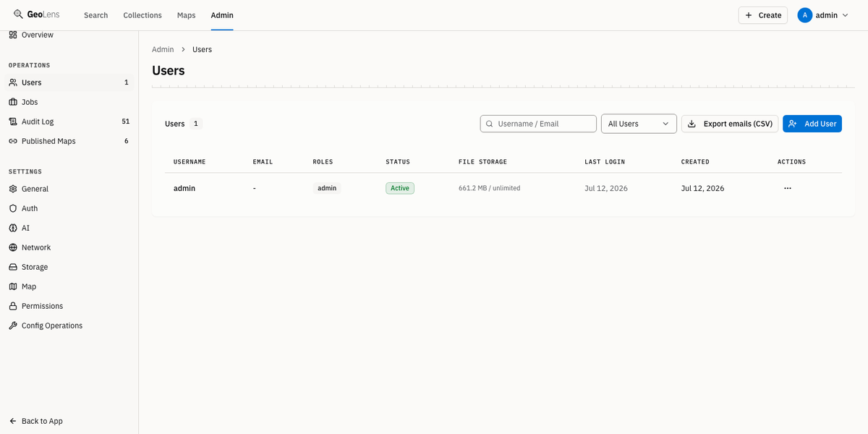Screen dimensions: 868x434
Task: Go to the Search tab
Action: [x=95, y=15]
